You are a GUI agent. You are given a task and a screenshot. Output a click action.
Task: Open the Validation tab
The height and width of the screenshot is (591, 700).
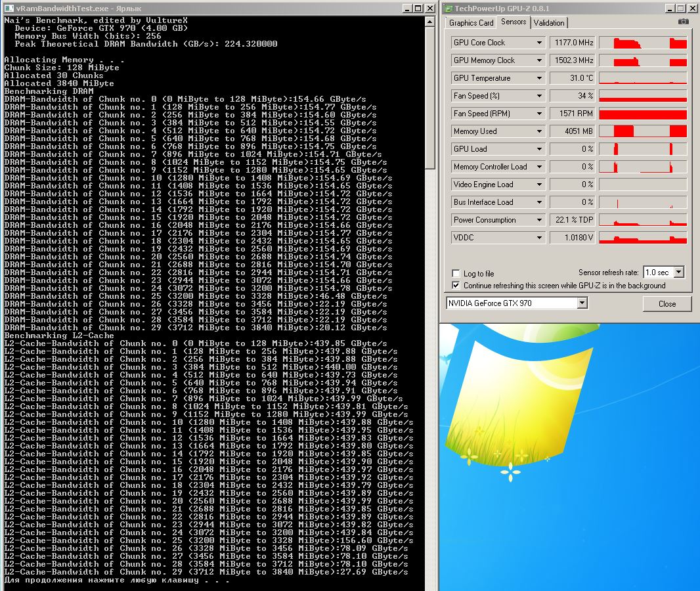point(549,23)
